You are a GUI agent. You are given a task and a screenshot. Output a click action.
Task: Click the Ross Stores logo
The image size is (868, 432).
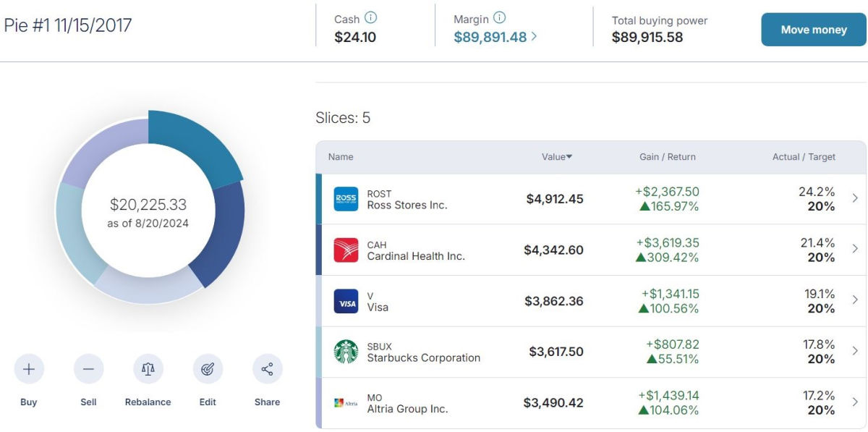click(x=346, y=199)
